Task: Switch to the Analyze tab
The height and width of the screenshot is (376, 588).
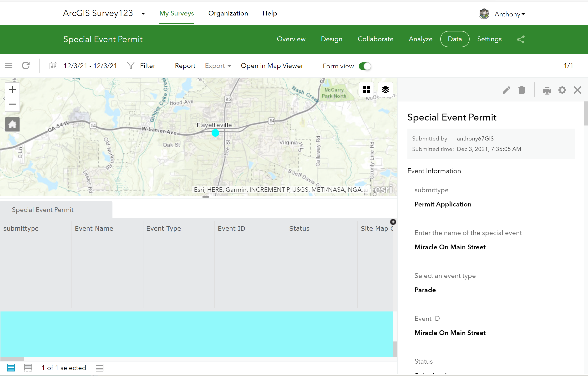Action: pyautogui.click(x=421, y=39)
